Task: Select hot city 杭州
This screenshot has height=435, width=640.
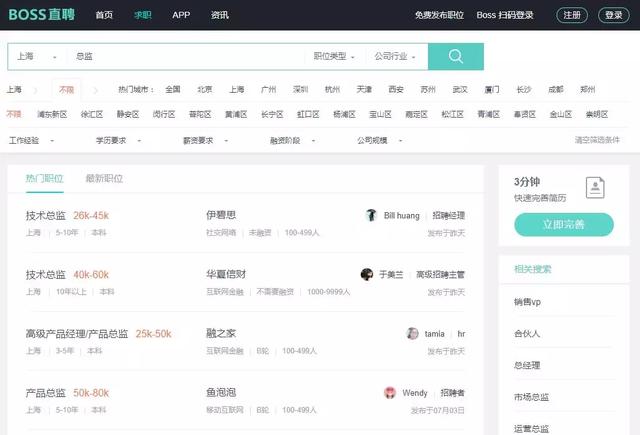Action: (x=332, y=89)
